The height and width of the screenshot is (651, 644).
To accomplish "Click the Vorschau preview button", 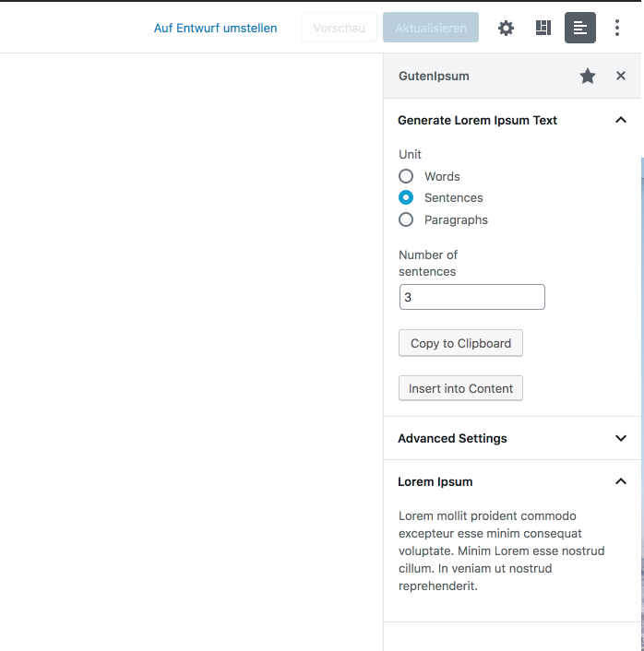I will (x=339, y=28).
